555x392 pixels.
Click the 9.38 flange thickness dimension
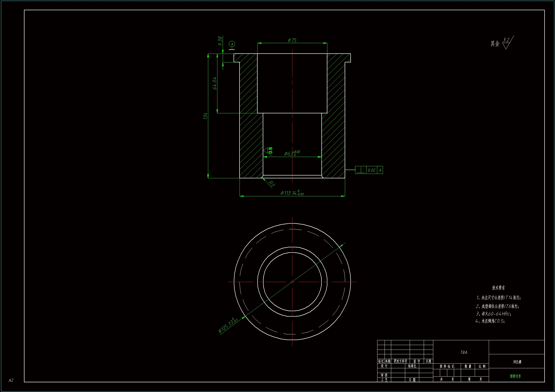click(220, 41)
